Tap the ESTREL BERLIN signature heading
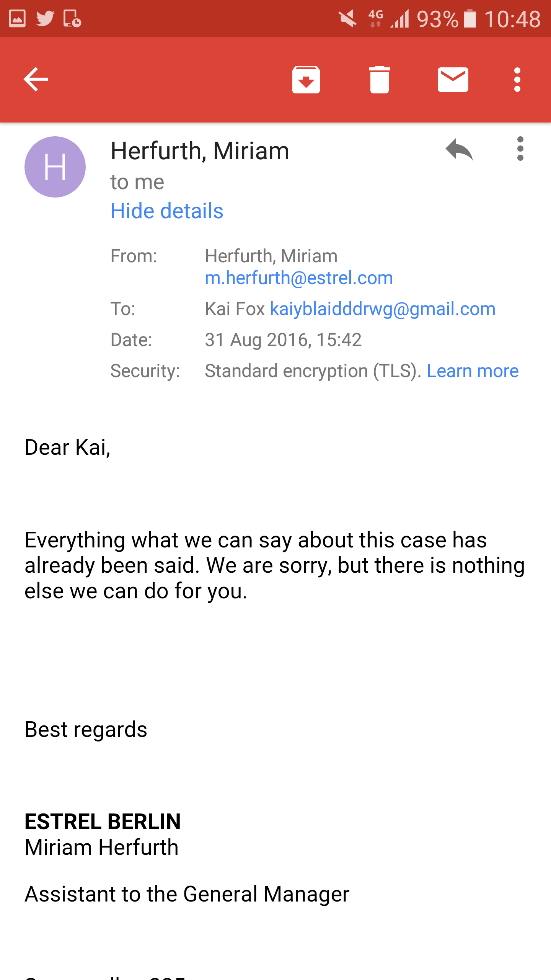This screenshot has width=551, height=980. click(x=103, y=822)
